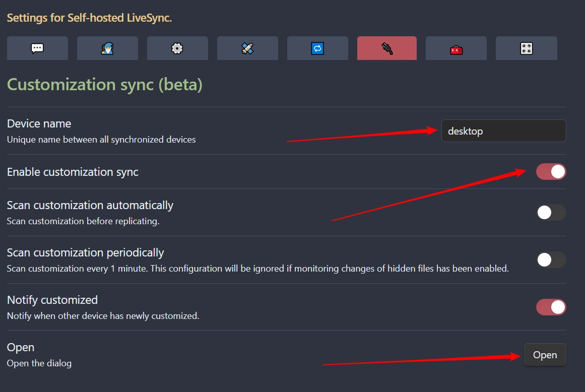Click the Notify customized label text
Image resolution: width=585 pixels, height=392 pixels.
click(52, 300)
